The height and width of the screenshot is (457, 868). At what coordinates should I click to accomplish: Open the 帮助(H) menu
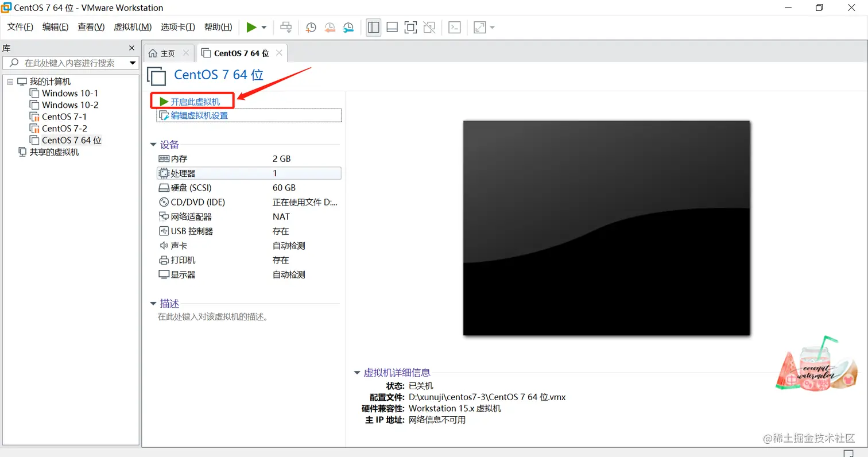218,27
